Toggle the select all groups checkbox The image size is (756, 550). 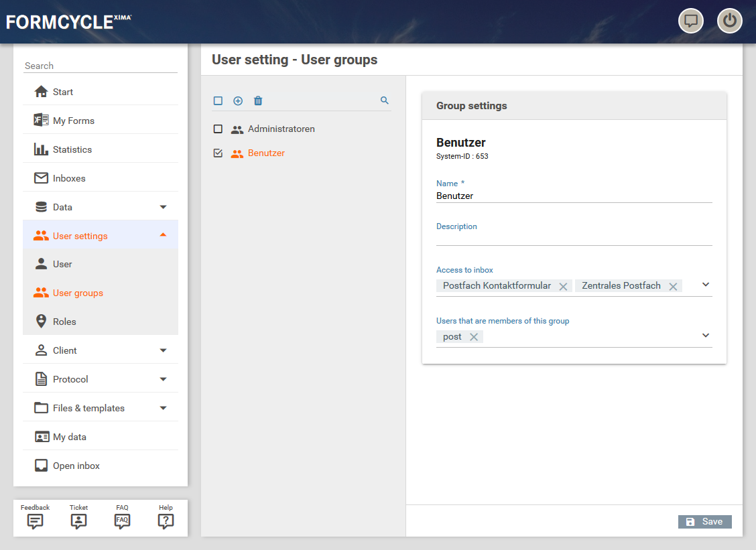coord(218,101)
